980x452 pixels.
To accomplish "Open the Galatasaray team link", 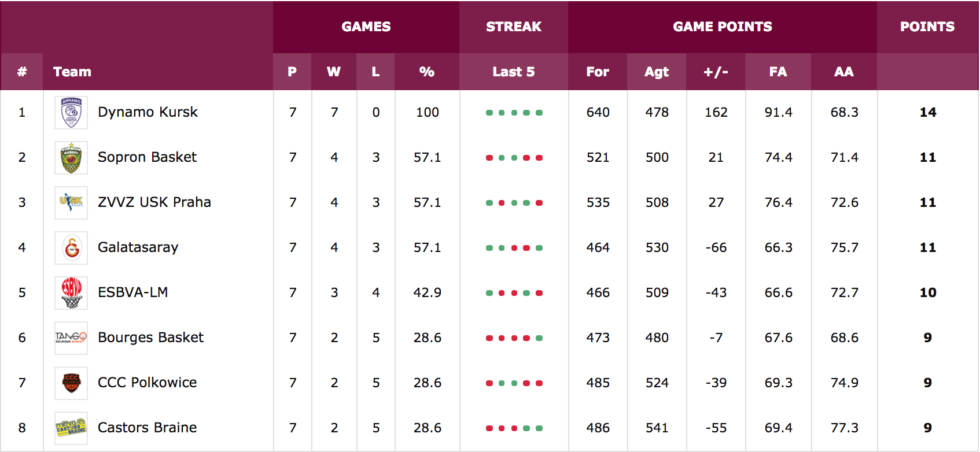I will pyautogui.click(x=138, y=247).
